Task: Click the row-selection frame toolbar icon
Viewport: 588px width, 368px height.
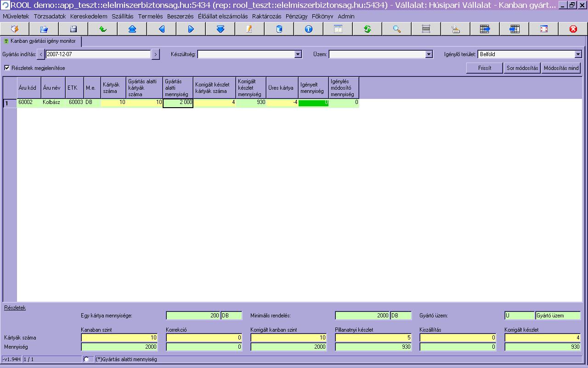Action: click(426, 29)
